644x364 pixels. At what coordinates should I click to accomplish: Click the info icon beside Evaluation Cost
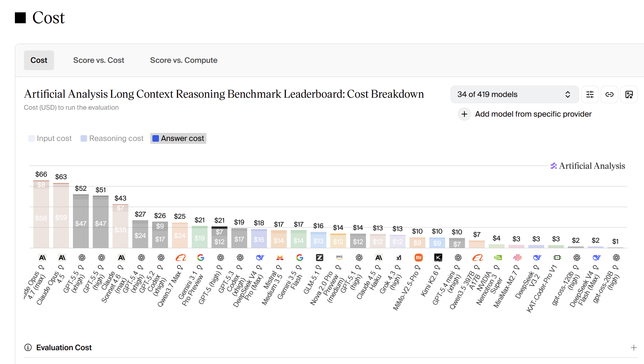pyautogui.click(x=28, y=348)
